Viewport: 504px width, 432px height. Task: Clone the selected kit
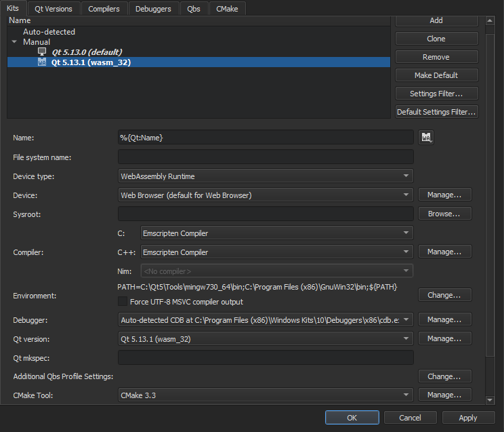(436, 39)
